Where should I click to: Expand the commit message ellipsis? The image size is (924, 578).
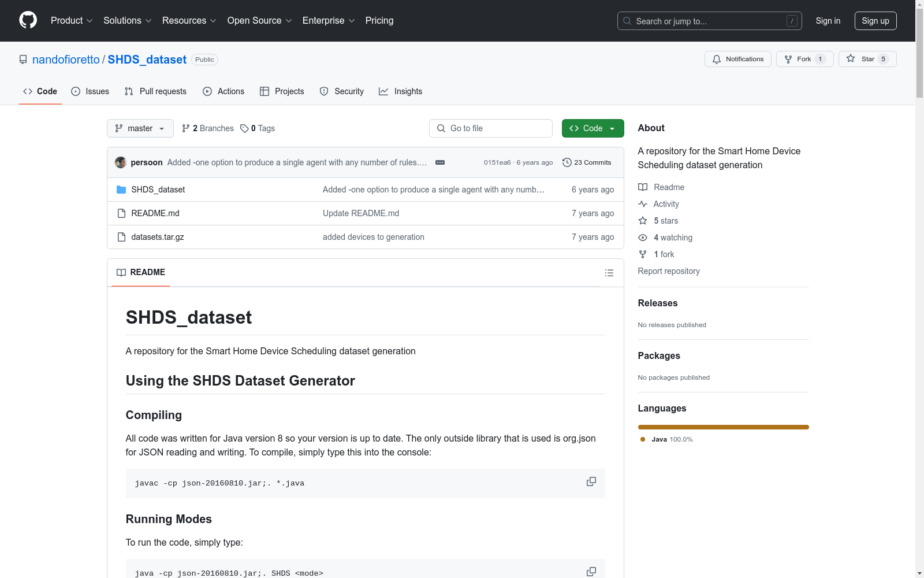tap(440, 162)
